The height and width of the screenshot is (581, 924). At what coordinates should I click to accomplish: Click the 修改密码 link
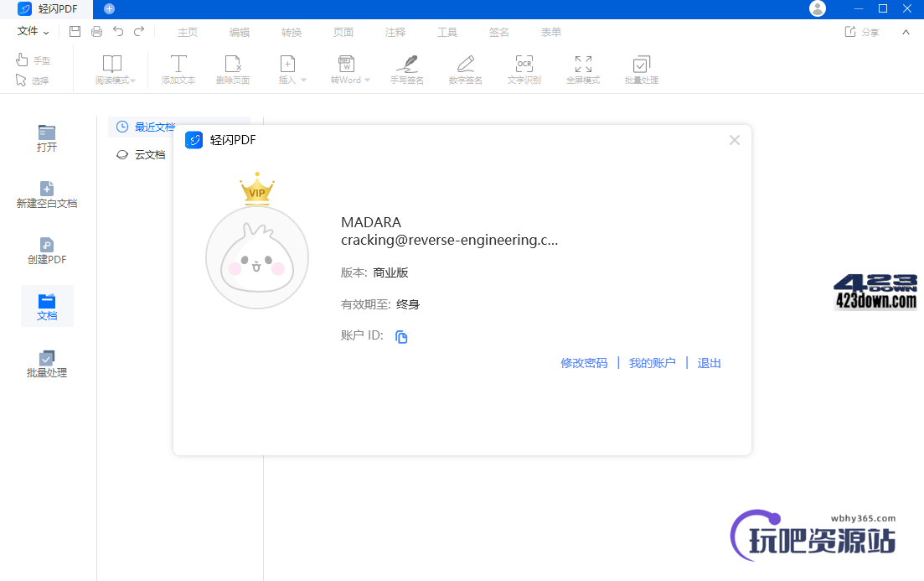click(x=584, y=363)
